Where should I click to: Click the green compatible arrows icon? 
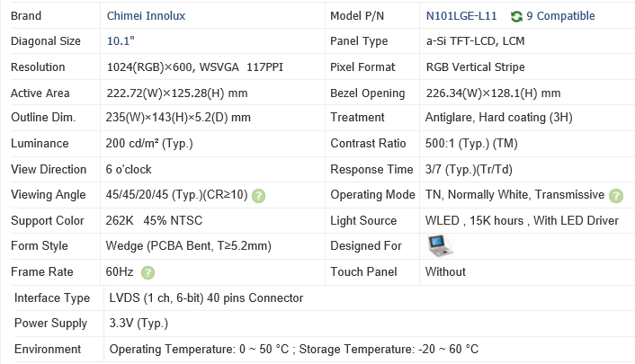516,16
